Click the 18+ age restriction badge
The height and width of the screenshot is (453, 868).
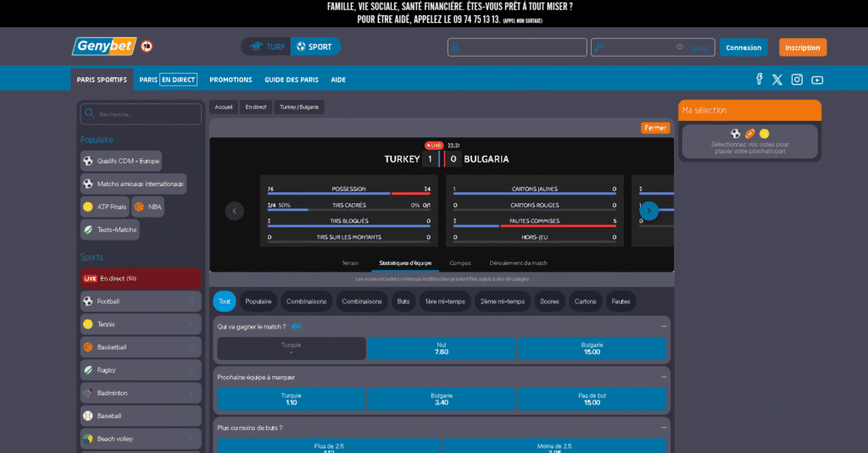point(146,47)
